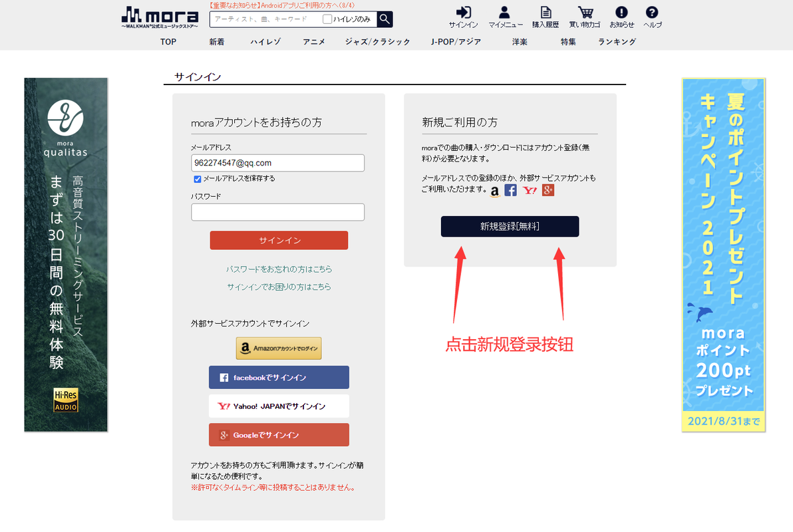Screen dimensions: 793x532
Task: Select the アニメ navigation item
Action: tap(314, 41)
